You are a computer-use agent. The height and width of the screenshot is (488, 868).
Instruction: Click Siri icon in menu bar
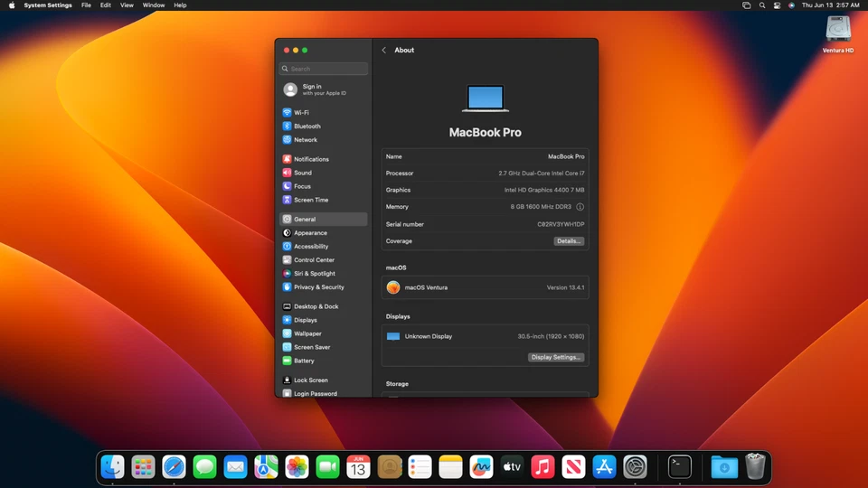coord(792,5)
